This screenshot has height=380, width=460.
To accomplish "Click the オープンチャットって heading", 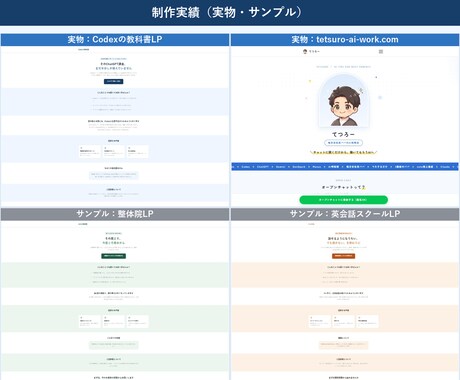I will click(344, 187).
